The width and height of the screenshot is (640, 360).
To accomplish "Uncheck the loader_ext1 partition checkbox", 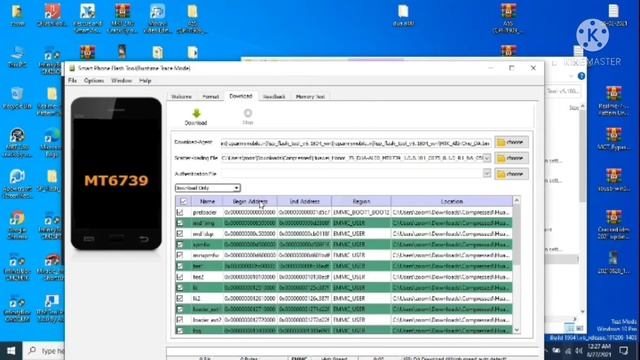I will (180, 309).
